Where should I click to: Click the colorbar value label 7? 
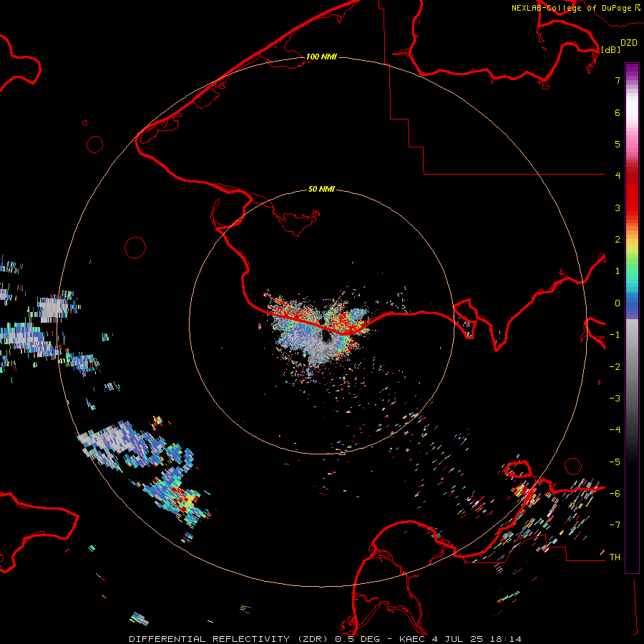pyautogui.click(x=618, y=80)
